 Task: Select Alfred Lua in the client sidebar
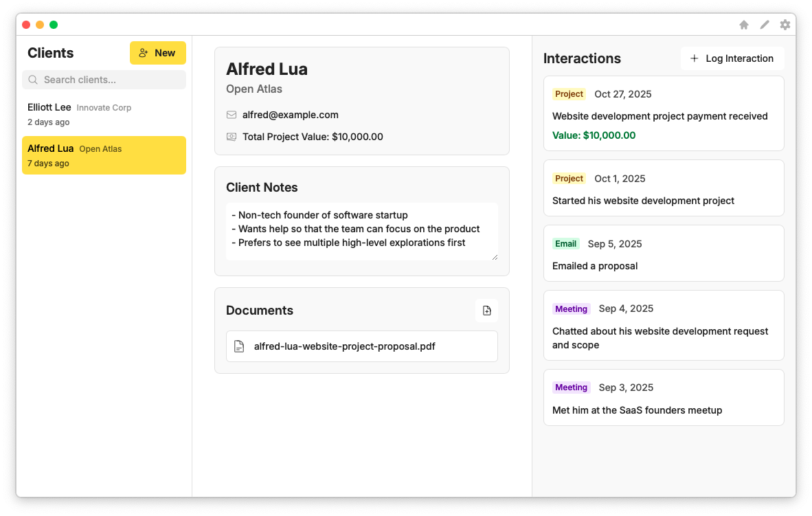(104, 155)
